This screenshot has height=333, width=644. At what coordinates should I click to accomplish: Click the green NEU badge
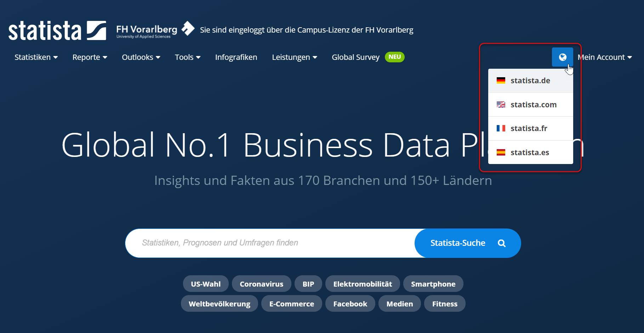point(394,57)
